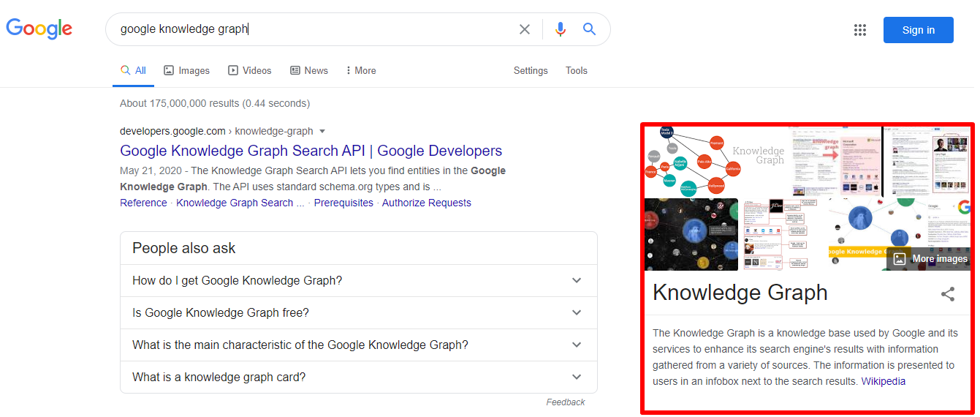The image size is (980, 417).
Task: Submit search using magnifier icon
Action: point(590,29)
